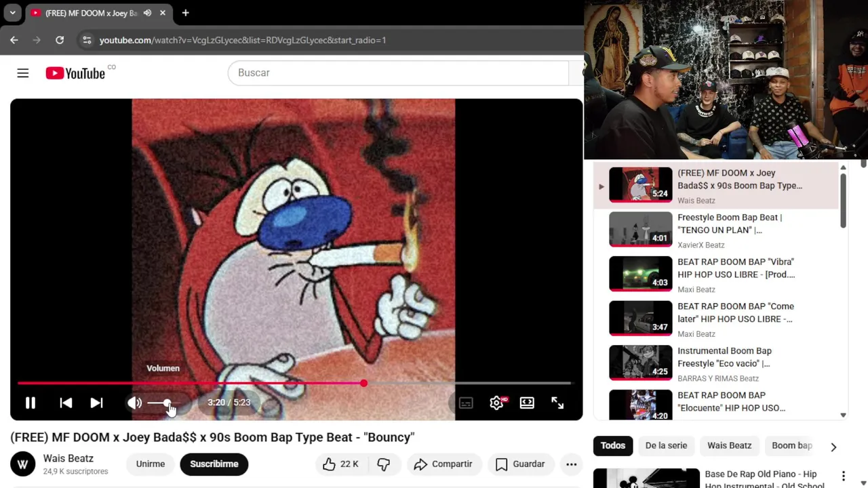Screen dimensions: 868x488
Task: Toggle subtitles with the captions icon
Action: point(466,403)
